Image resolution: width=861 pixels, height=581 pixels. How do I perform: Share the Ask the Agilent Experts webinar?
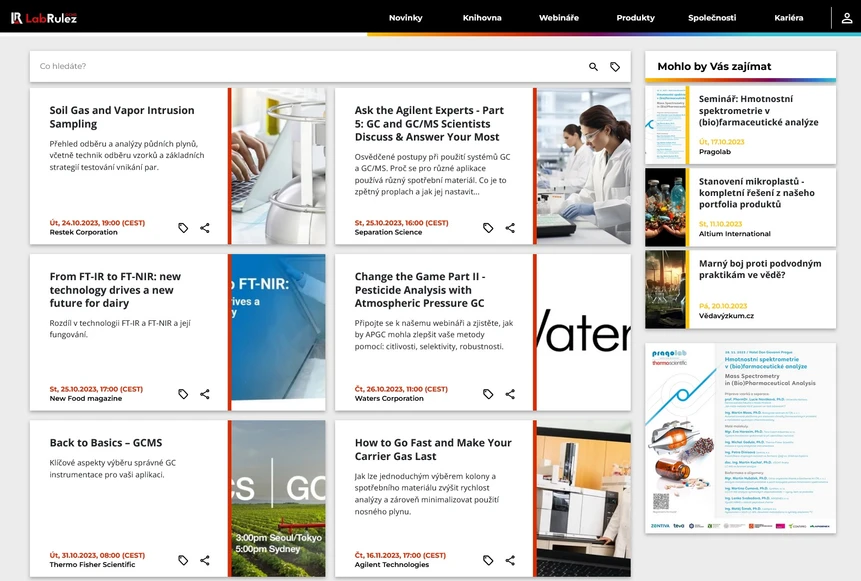pos(510,228)
